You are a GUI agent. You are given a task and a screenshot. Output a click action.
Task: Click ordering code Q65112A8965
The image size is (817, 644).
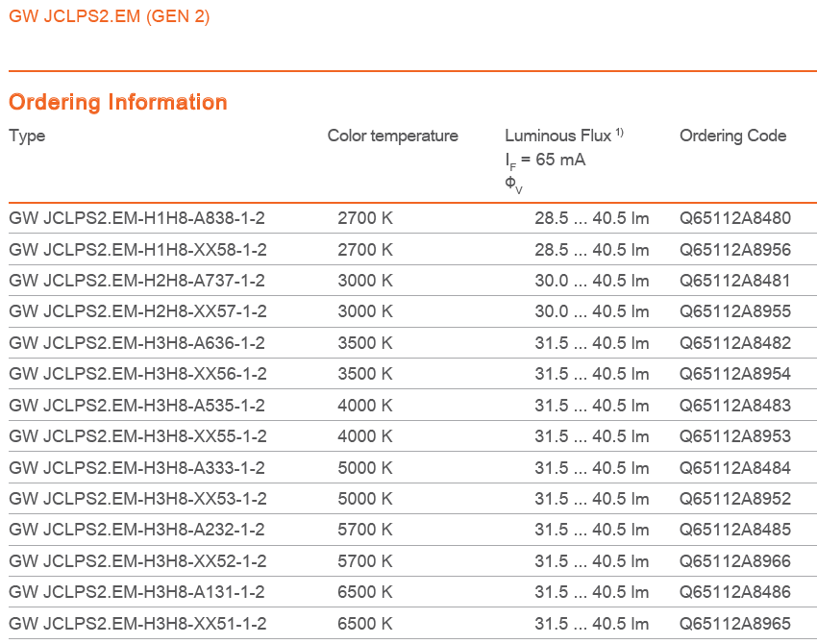click(735, 624)
